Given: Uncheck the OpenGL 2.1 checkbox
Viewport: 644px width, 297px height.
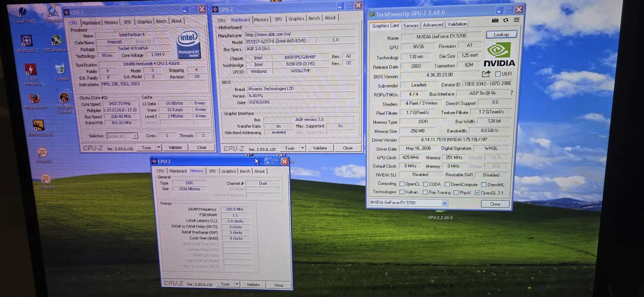Looking at the screenshot, I should [x=477, y=193].
